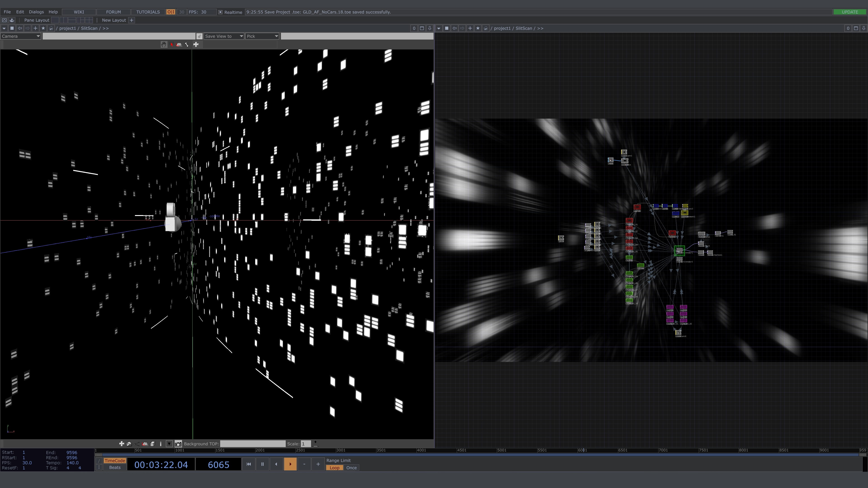Select the single pane layout

tap(55, 20)
